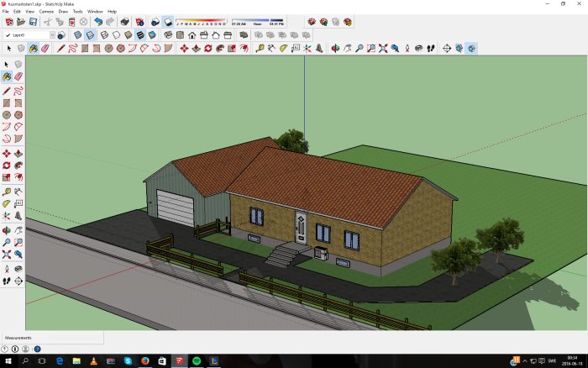Image resolution: width=588 pixels, height=368 pixels.
Task: Select the Look Around eye tool in left palette
Action: 18,269
